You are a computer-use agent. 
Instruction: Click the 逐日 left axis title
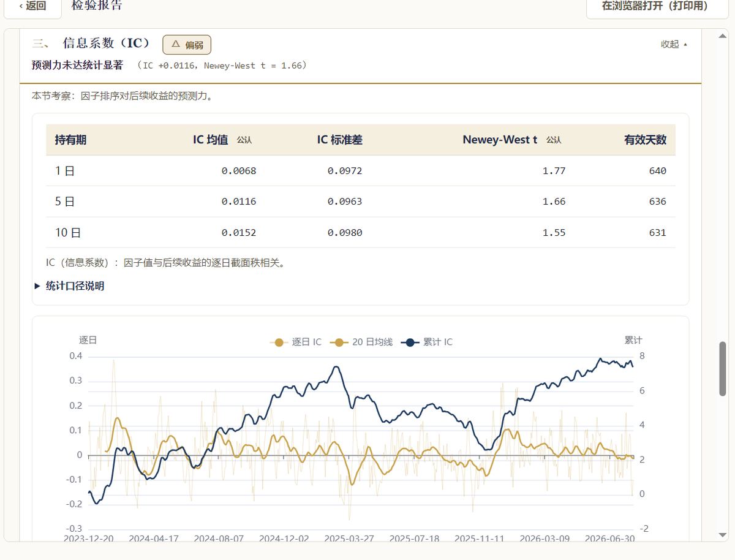[x=88, y=340]
